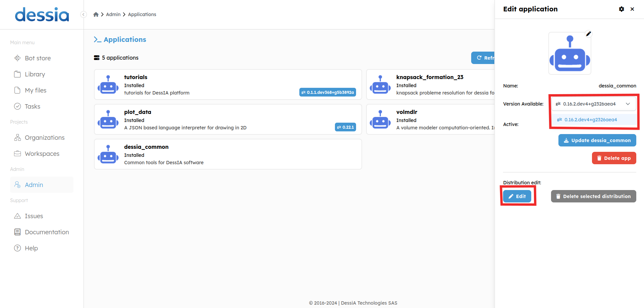Viewport: 644px width, 308px height.
Task: Click the Organizations hierarchy icon
Action: pos(17,137)
